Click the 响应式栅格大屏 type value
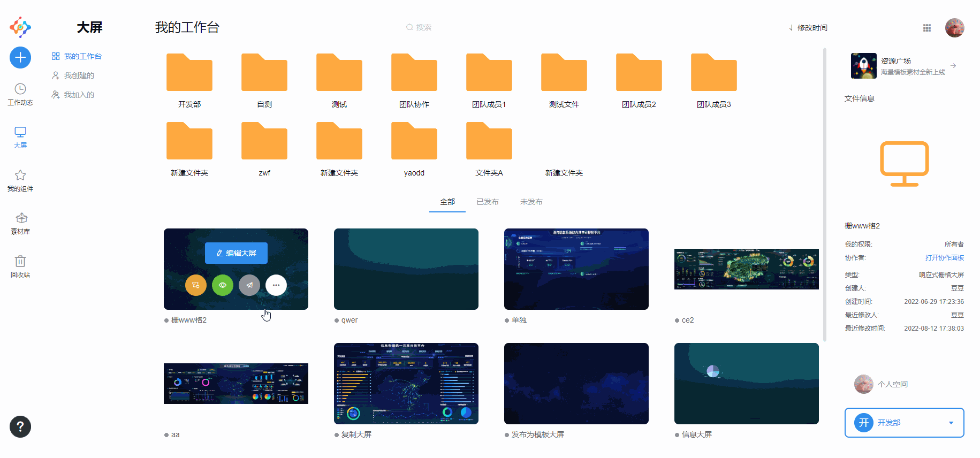 point(941,275)
